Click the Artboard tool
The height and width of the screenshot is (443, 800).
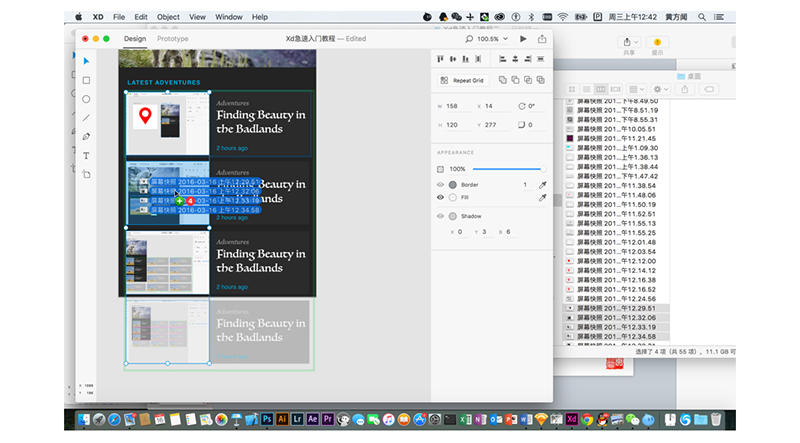pos(86,174)
